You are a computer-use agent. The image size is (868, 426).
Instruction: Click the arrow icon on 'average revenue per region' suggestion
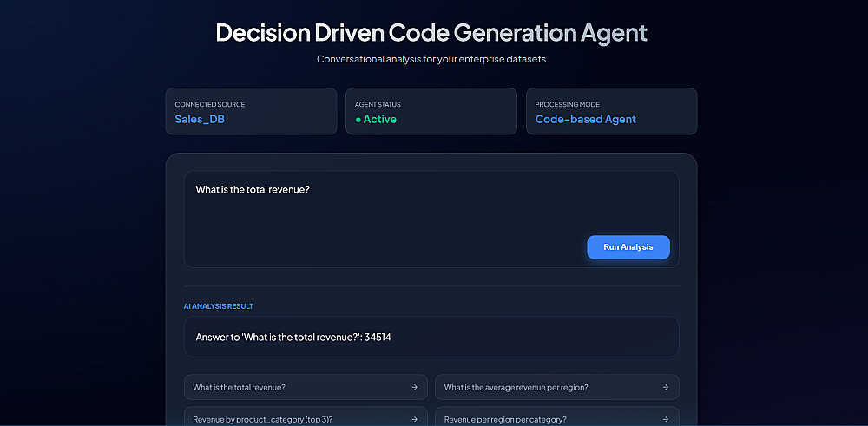pos(666,387)
